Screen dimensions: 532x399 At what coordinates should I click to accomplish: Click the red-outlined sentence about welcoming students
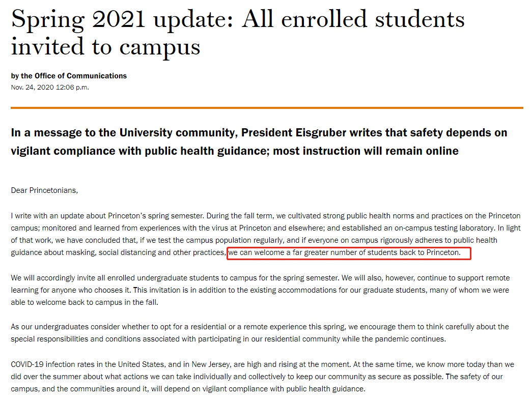349,253
